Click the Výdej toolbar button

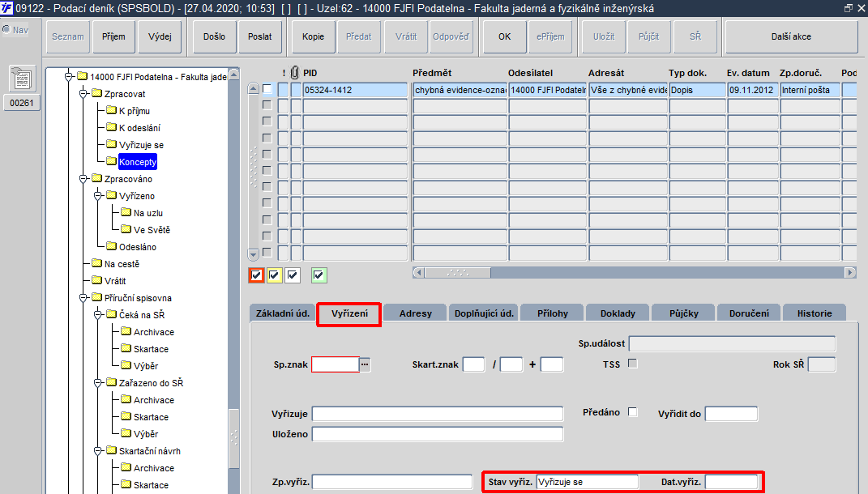pos(160,36)
